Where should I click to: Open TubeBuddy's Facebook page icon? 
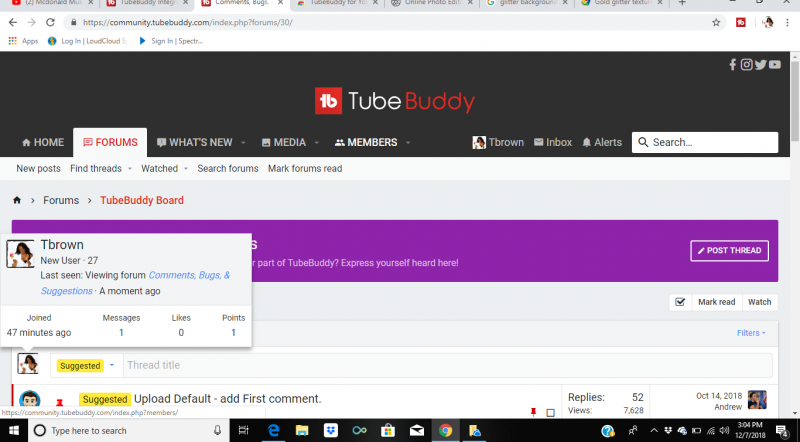pyautogui.click(x=733, y=65)
